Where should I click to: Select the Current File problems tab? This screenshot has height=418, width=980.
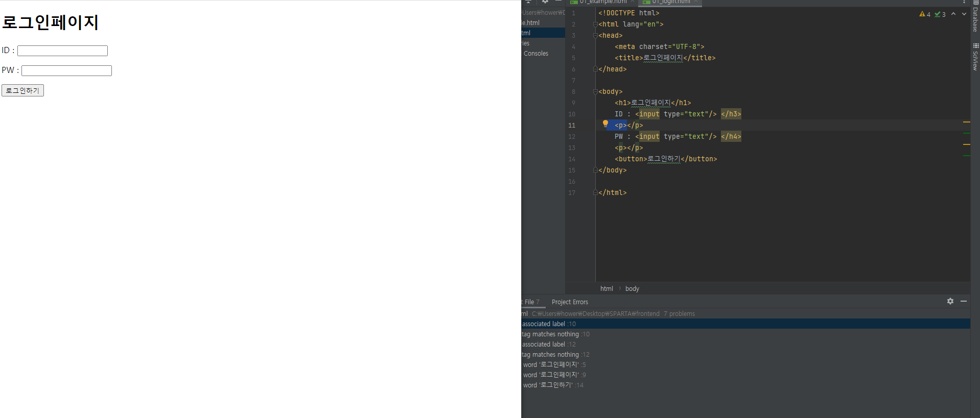(x=531, y=302)
